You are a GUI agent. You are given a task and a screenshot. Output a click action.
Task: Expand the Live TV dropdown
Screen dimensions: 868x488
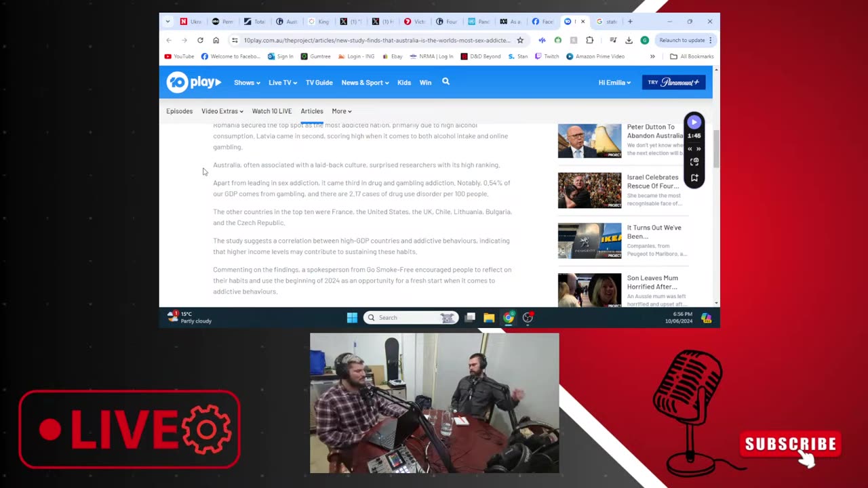click(x=283, y=83)
